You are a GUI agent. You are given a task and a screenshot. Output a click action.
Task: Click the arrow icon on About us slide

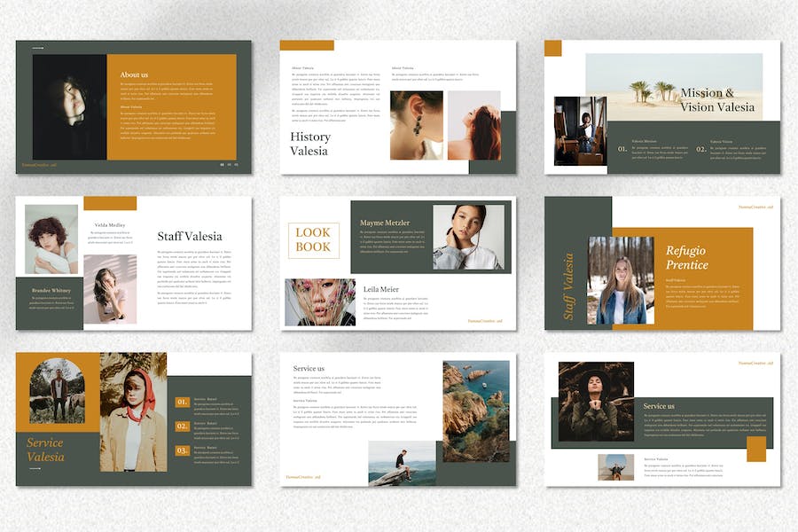tap(37, 48)
